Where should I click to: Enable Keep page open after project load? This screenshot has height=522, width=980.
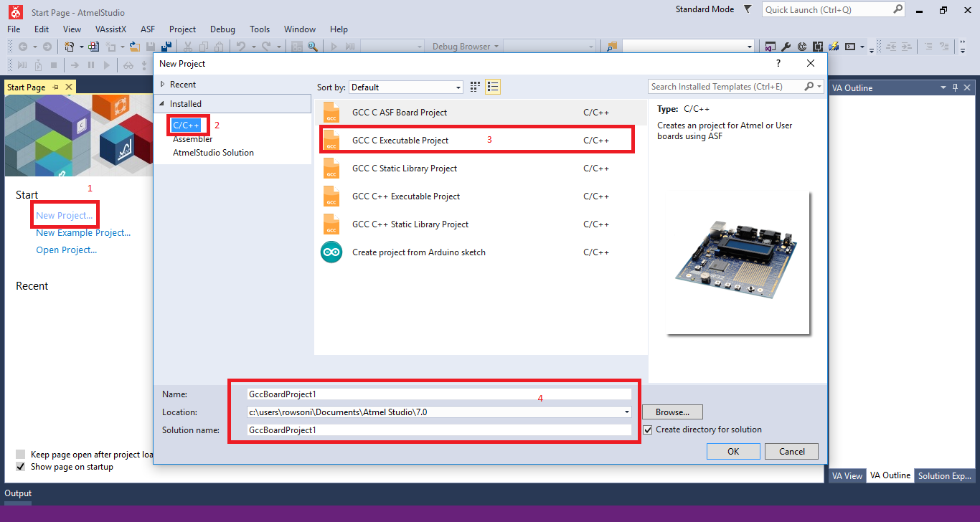coord(21,453)
